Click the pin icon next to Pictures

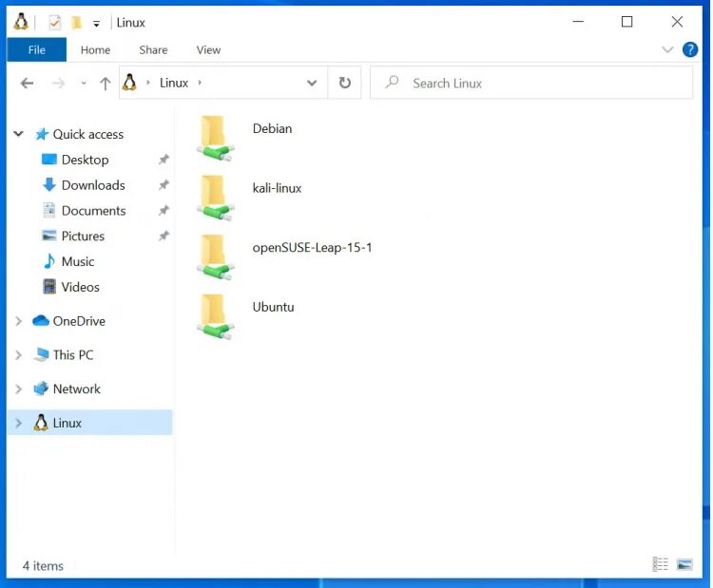(164, 236)
